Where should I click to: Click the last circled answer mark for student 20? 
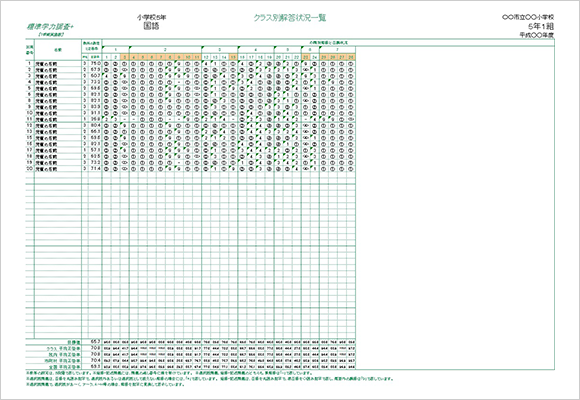351,169
